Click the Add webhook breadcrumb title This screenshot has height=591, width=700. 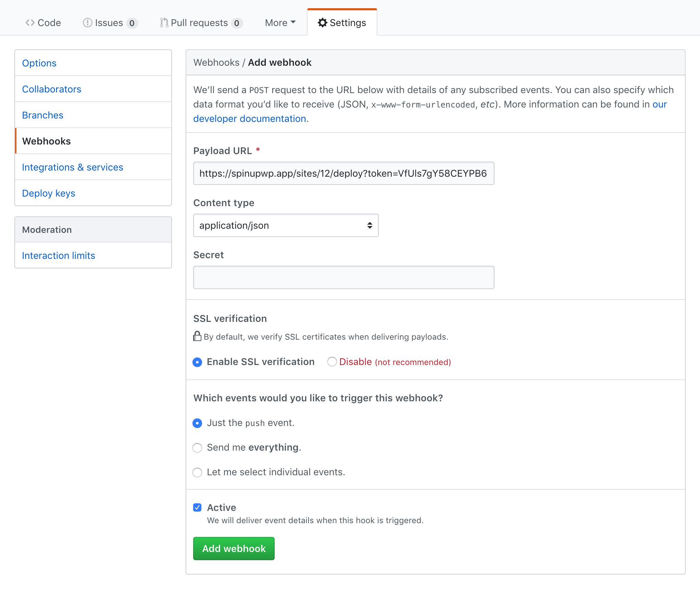click(280, 62)
